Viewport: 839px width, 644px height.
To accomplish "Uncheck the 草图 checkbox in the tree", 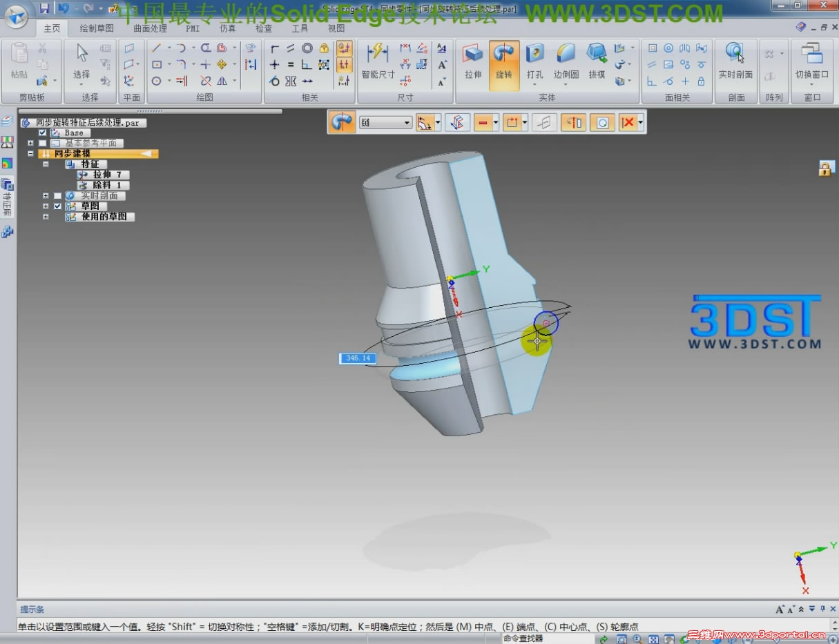I will click(57, 206).
